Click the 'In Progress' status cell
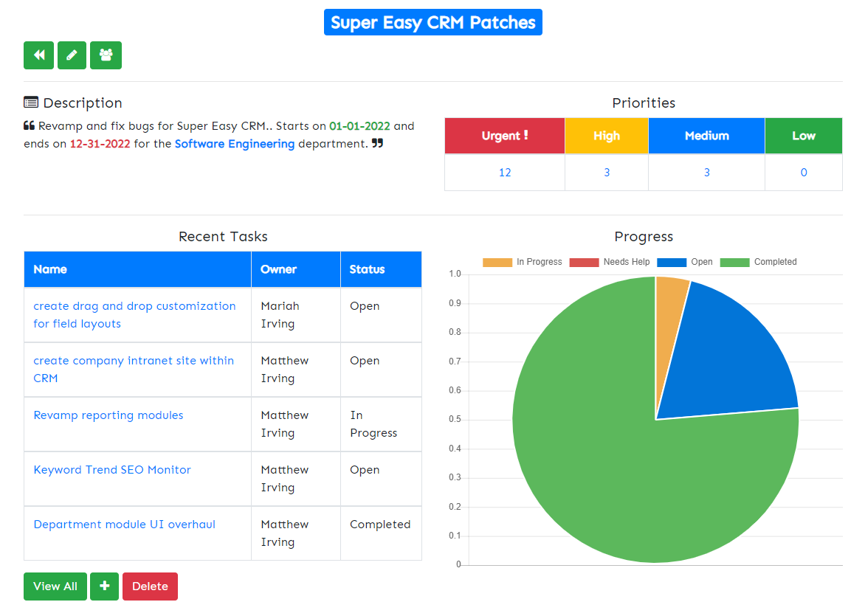This screenshot has width=865, height=616. pyautogui.click(x=381, y=424)
